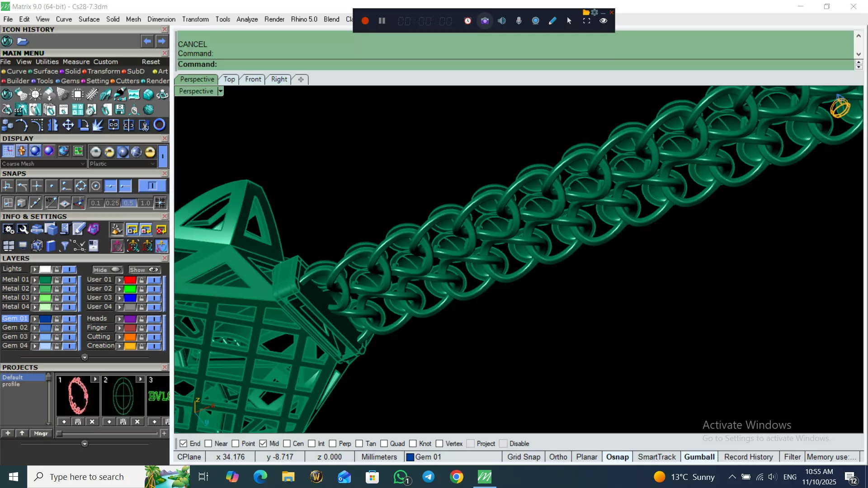Screen dimensions: 868x488
Task: Select wireframe grid display mode icon
Action: coord(8,151)
